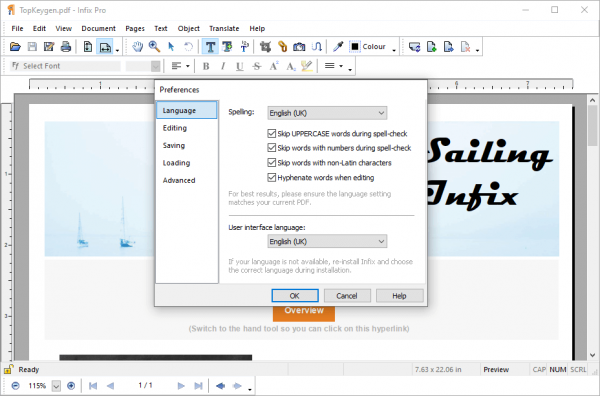The width and height of the screenshot is (600, 396).
Task: Switch to the Editing preferences tab
Action: 175,128
